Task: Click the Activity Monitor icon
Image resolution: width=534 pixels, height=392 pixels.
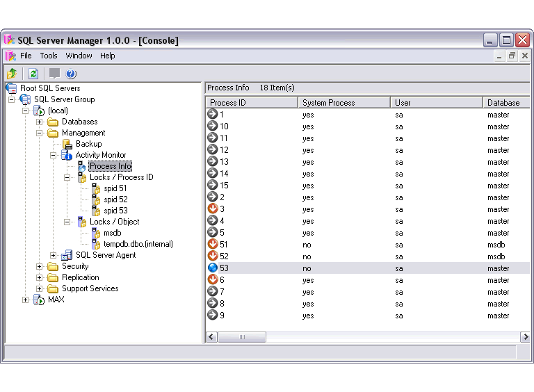Action: point(67,155)
